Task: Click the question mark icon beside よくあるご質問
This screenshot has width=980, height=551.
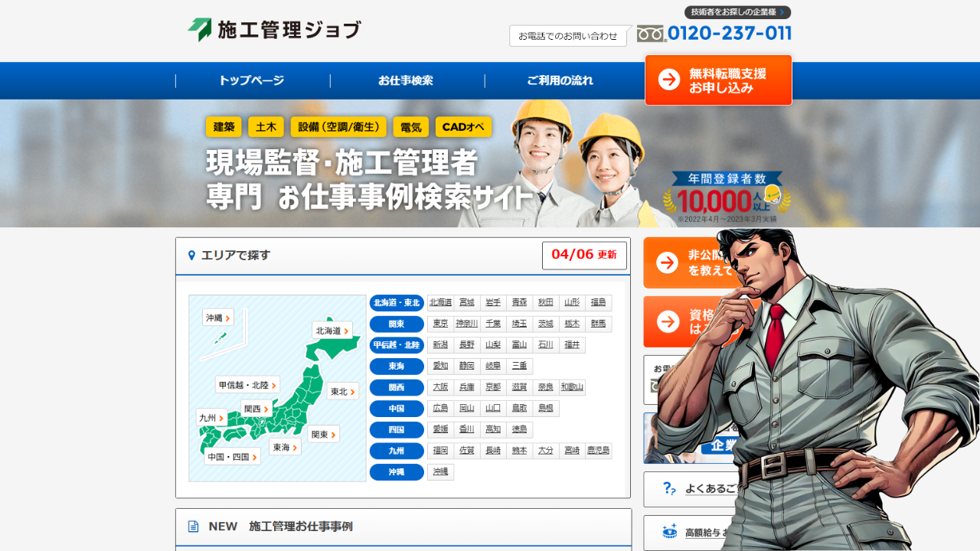Action: click(x=669, y=488)
